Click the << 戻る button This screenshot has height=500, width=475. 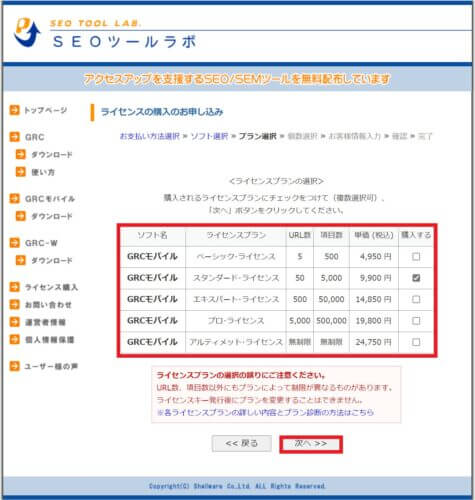point(242,443)
